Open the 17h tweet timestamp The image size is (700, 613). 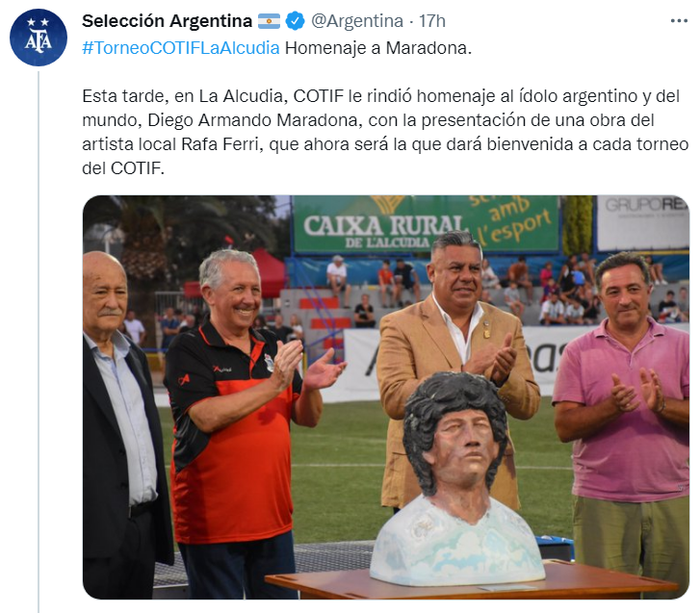[x=431, y=21]
